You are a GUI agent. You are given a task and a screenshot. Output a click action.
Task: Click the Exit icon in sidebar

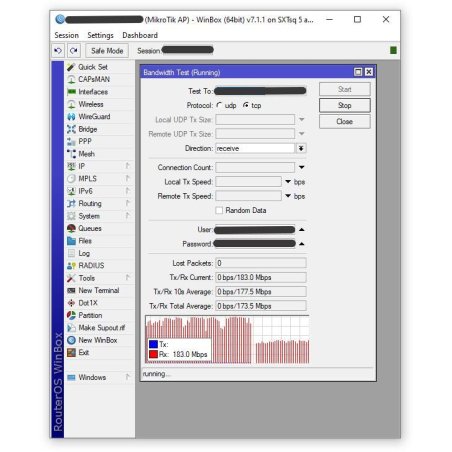pyautogui.click(x=71, y=353)
